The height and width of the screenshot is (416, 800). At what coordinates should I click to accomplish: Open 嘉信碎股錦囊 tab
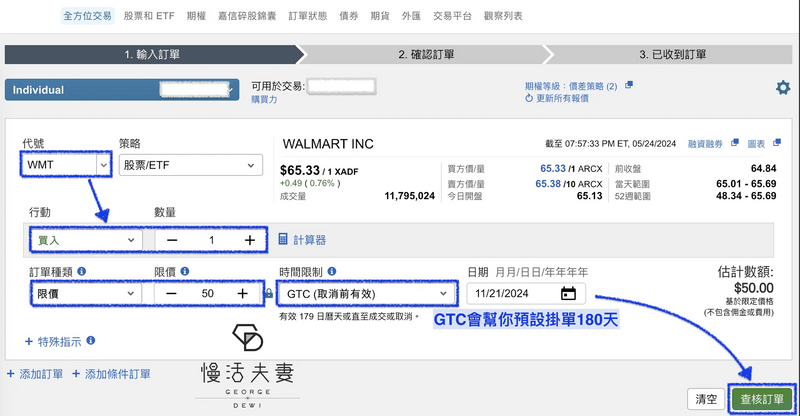coord(247,16)
